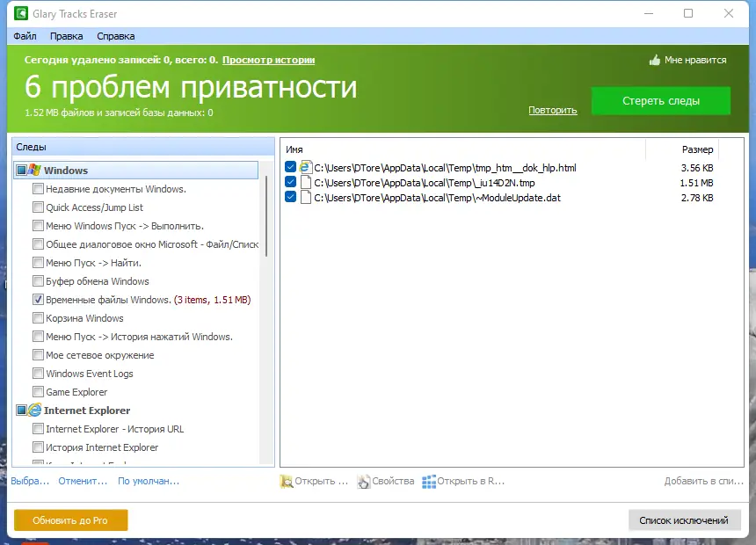756x545 pixels.
Task: Toggle the Windows group tri-state checkbox
Action: coord(22,170)
